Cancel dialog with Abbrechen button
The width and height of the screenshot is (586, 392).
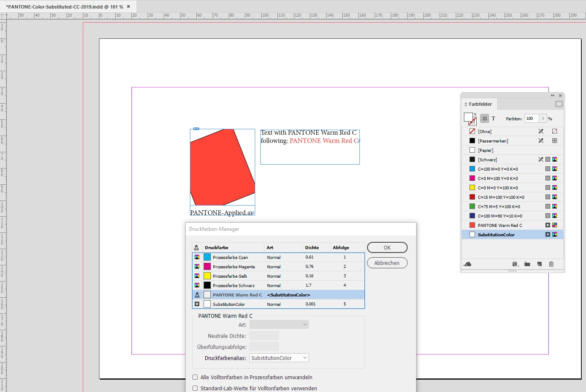[x=387, y=263]
